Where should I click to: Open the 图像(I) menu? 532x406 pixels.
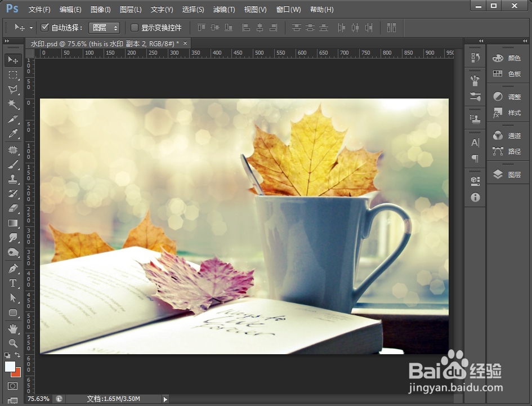click(x=100, y=10)
